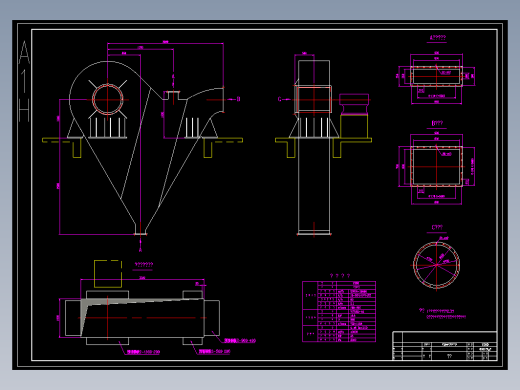Click the magenta notes text below circular detail
The width and height of the screenshot is (520, 390).
tap(442, 314)
